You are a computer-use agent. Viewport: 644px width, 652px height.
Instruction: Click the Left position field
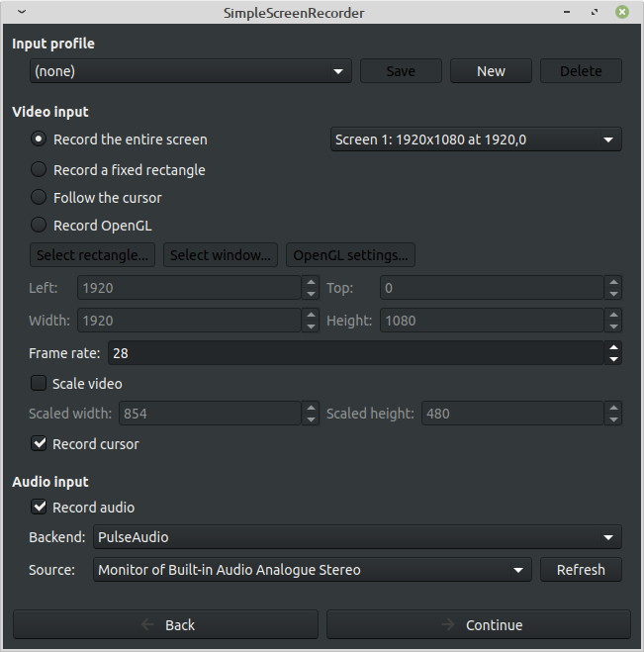(x=189, y=287)
